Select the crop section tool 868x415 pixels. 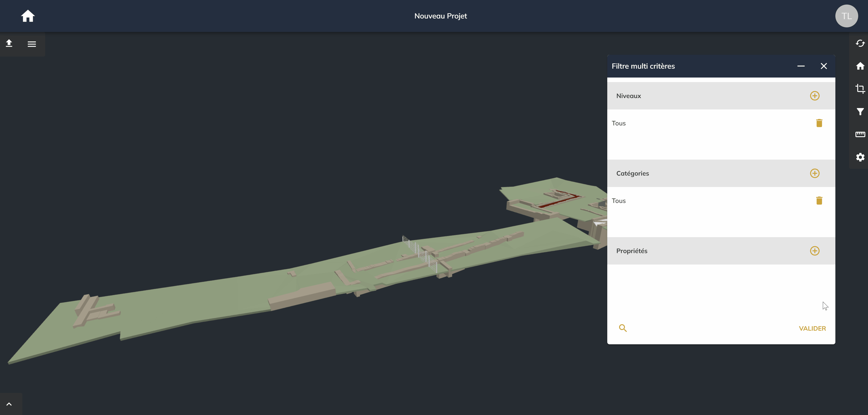860,89
